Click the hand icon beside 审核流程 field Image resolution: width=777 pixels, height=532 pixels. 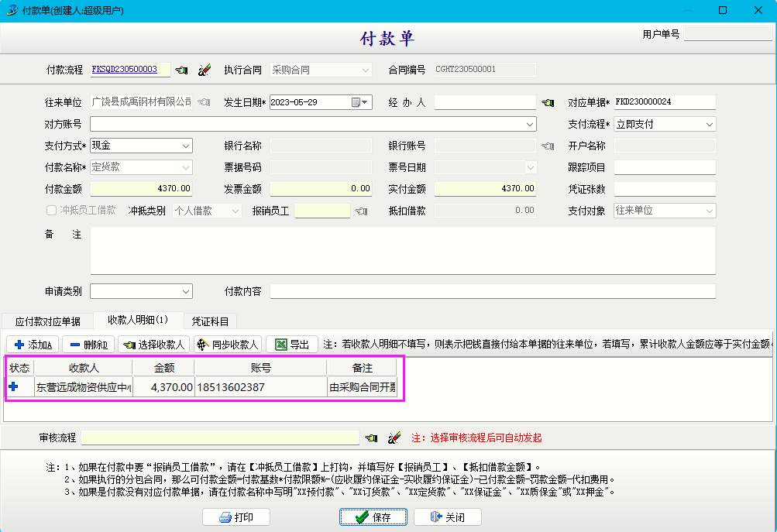[x=372, y=438]
